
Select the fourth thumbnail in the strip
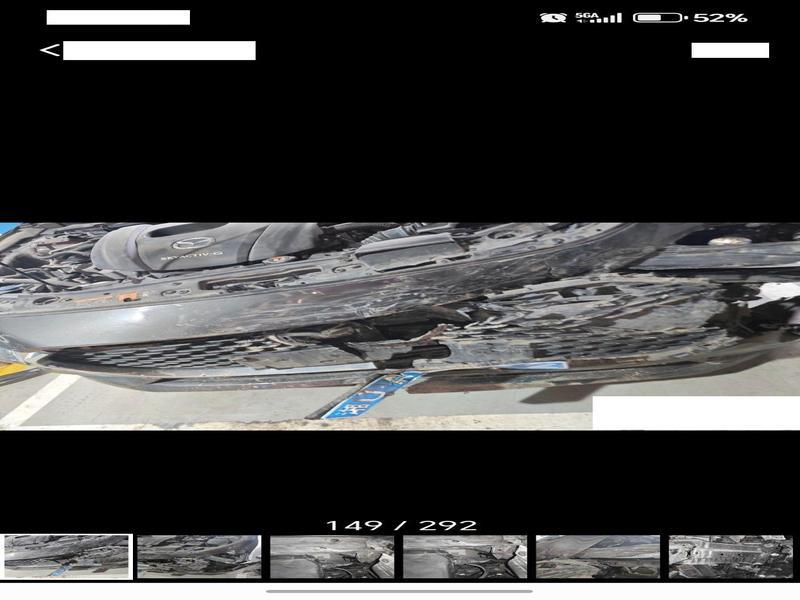[x=465, y=556]
